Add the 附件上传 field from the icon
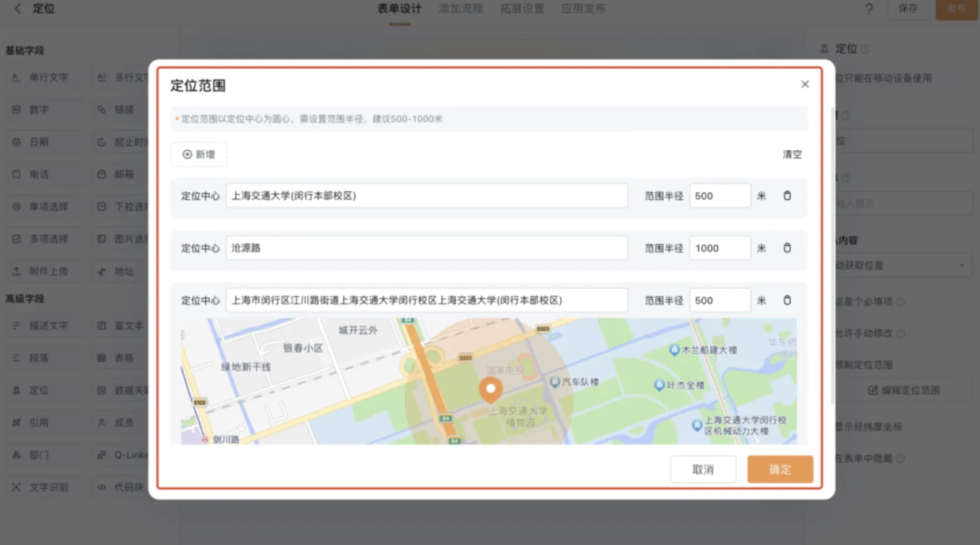This screenshot has width=980, height=545. [16, 271]
